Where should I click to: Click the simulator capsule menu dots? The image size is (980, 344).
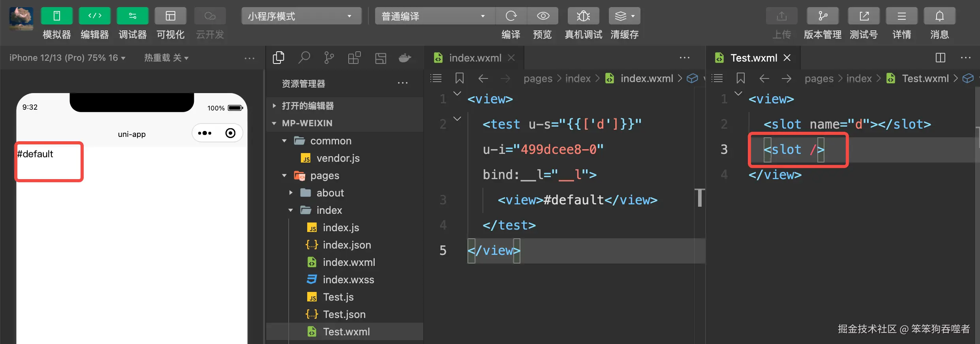(x=205, y=133)
